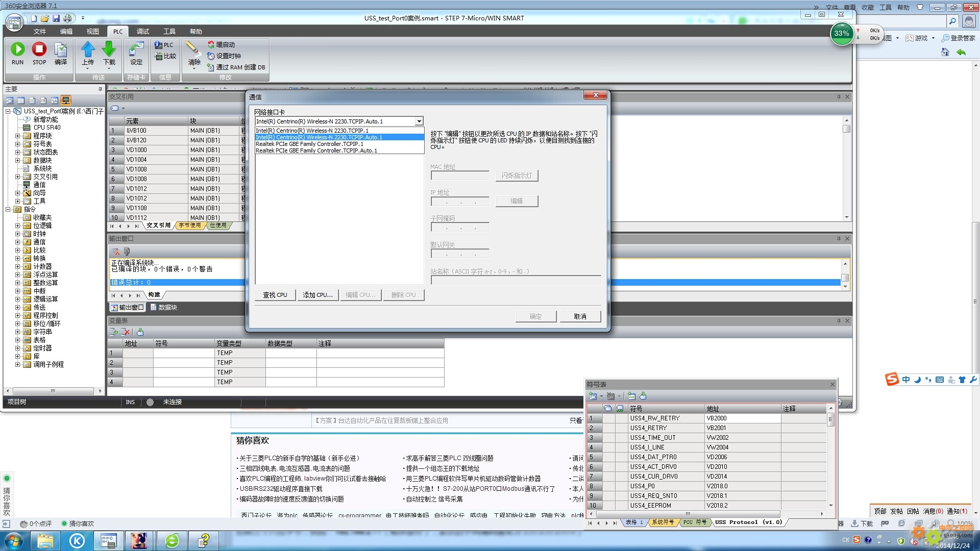The width and height of the screenshot is (980, 551).
Task: Open the 视图 ribbon tab
Action: pyautogui.click(x=92, y=32)
